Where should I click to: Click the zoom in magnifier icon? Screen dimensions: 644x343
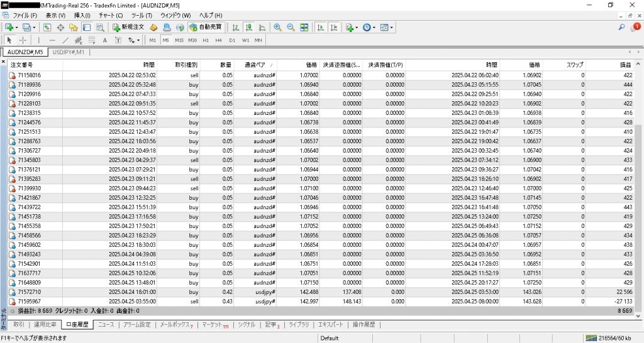277,28
